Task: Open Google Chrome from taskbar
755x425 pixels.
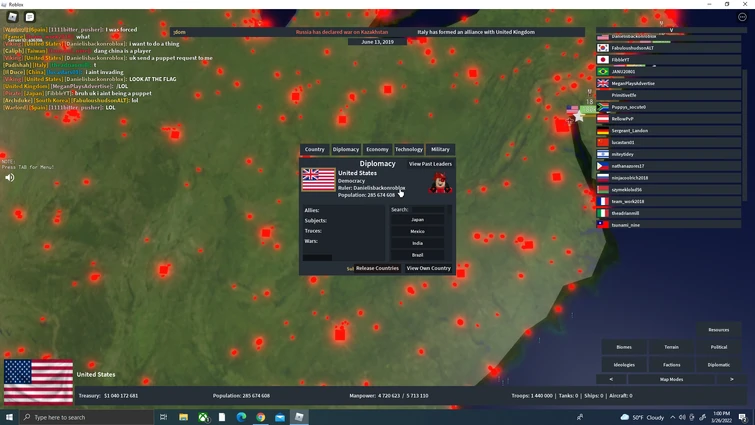Action: pos(260,417)
